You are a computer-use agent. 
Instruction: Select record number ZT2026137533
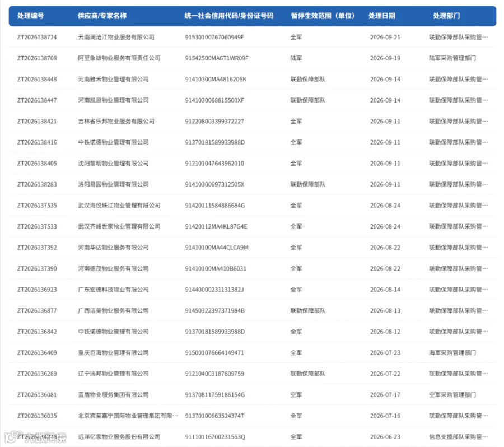tap(37, 227)
